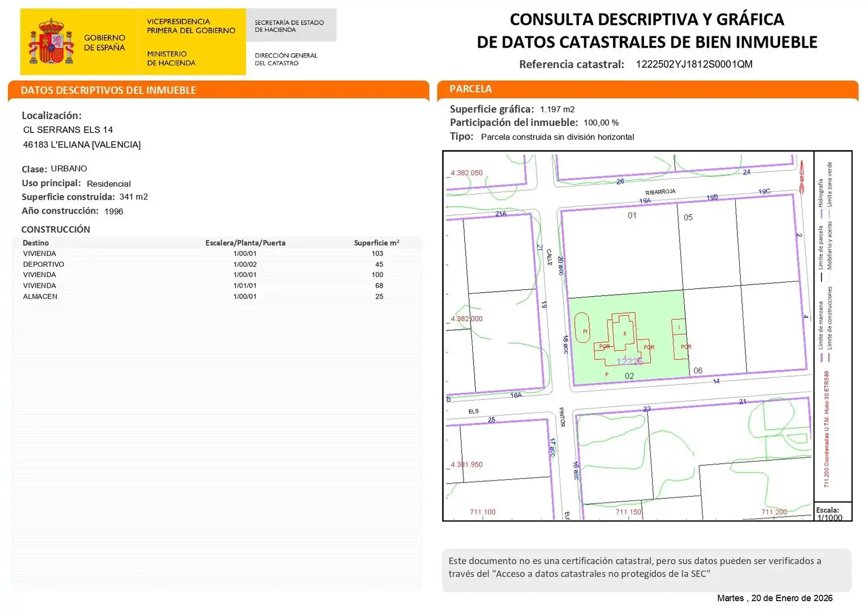Click 'DE DATOS CATASTRALES DE BIEN INMUEBLE' line
Screen dimensions: 868x613
[647, 42]
